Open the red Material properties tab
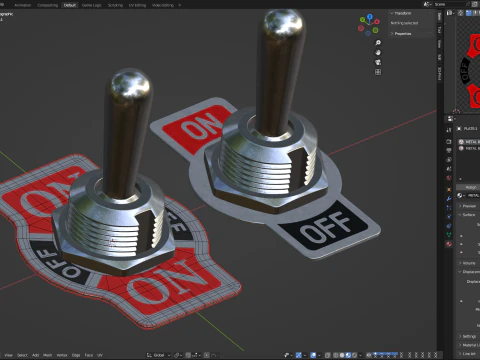Screen dimensions: 480x360 (449, 244)
